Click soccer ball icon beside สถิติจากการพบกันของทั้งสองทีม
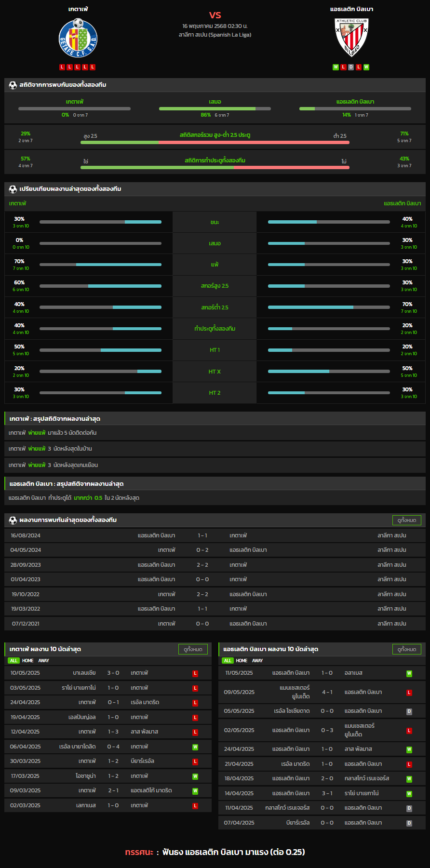This screenshot has width=430, height=868. point(13,85)
